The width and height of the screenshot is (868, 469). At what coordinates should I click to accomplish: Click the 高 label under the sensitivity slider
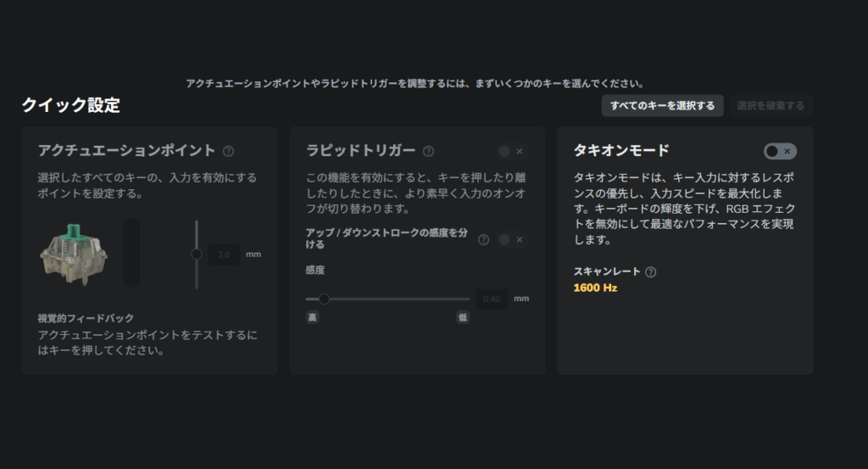pyautogui.click(x=312, y=317)
